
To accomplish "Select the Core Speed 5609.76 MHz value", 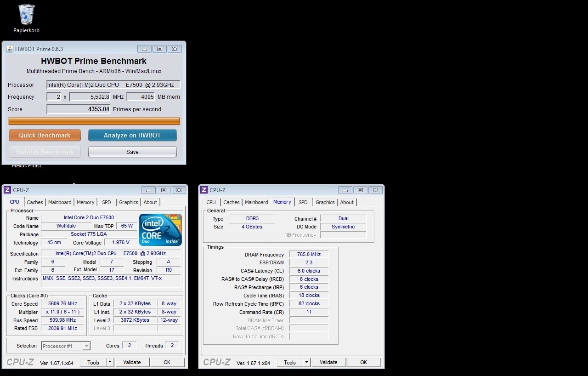I will tap(62, 304).
